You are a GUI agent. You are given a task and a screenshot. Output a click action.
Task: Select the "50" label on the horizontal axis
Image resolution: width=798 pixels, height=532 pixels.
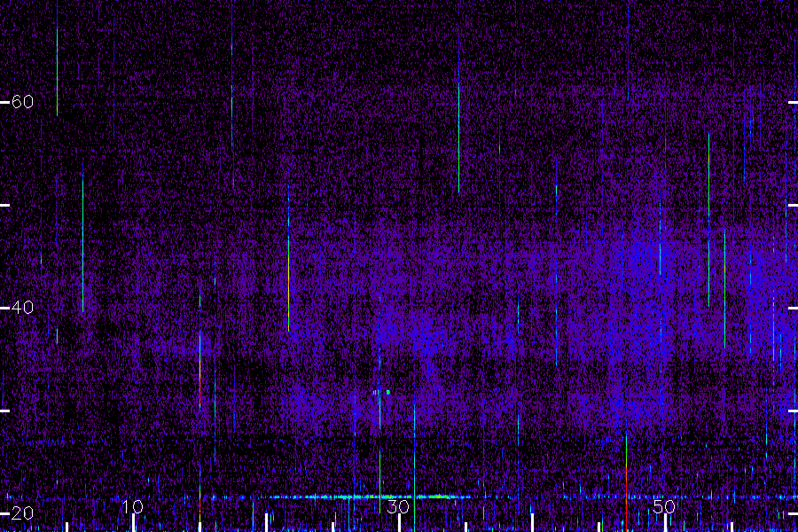pos(664,506)
